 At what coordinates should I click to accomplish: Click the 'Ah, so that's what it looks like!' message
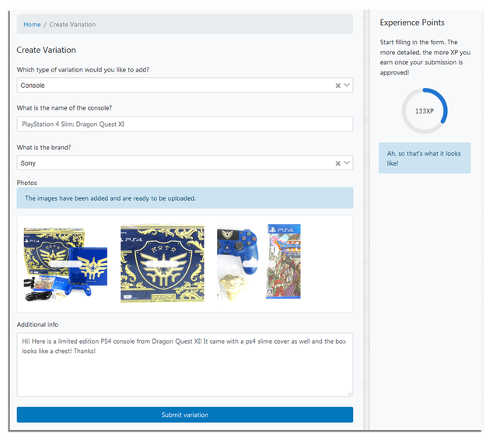[425, 158]
